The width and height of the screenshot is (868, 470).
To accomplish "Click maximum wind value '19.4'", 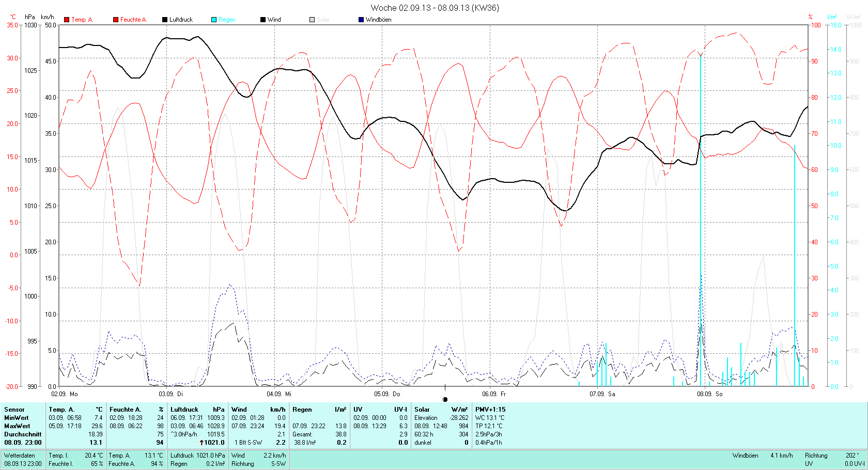I will point(280,426).
